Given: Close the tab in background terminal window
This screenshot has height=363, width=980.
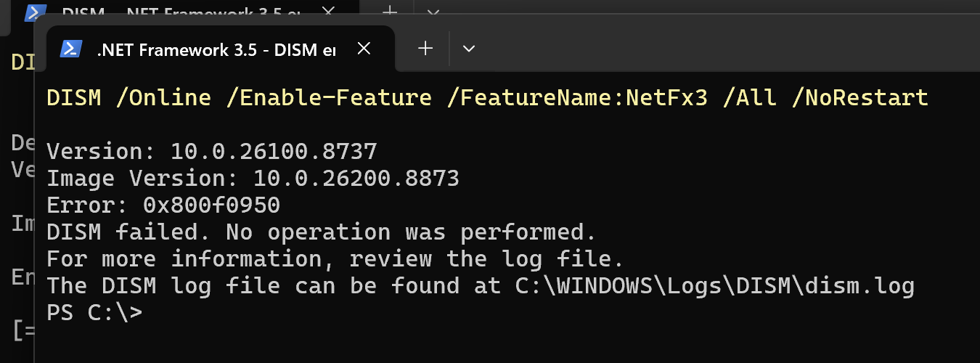Looking at the screenshot, I should point(329,12).
